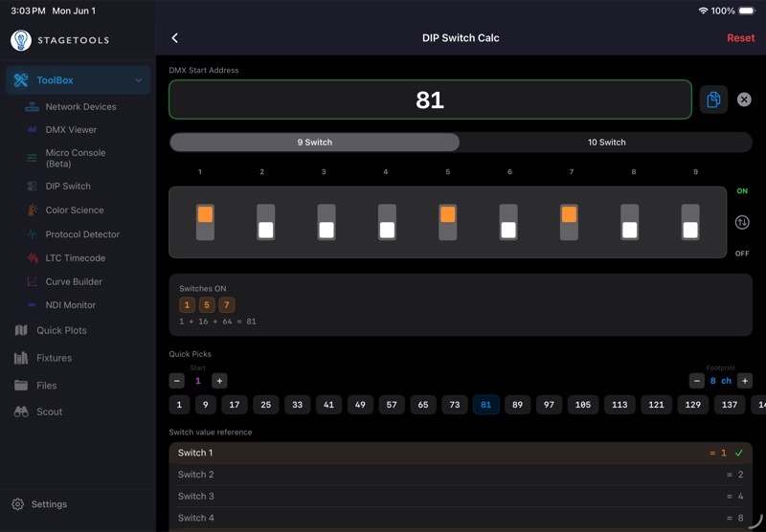The height and width of the screenshot is (532, 766).
Task: Decrease the footprint channel count
Action: coord(697,381)
